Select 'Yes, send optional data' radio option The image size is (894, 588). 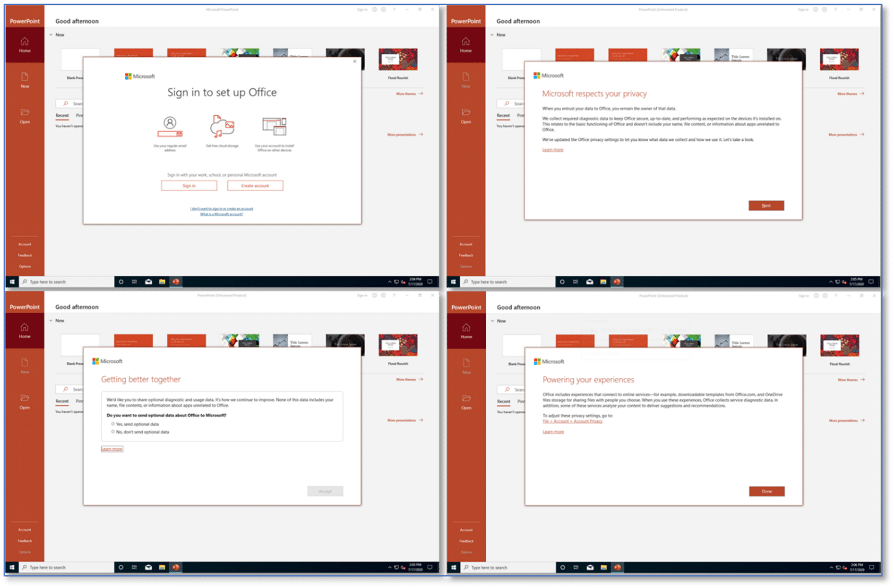click(113, 424)
